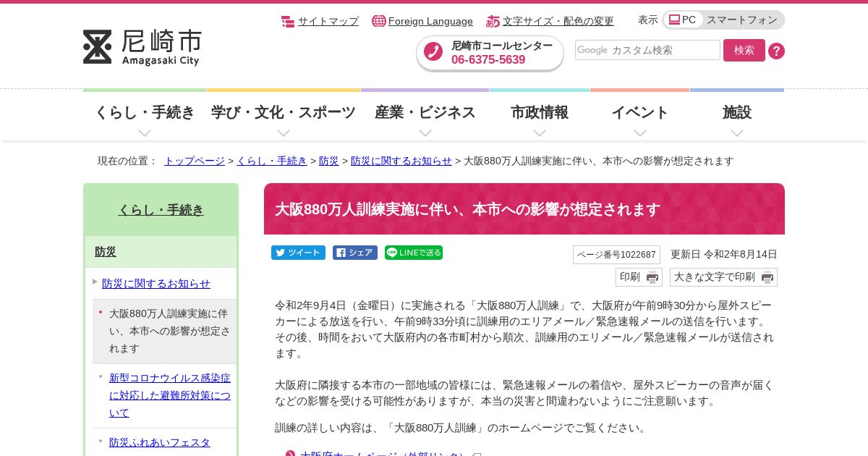Switch display to PC mode
This screenshot has height=456, width=868.
[683, 20]
